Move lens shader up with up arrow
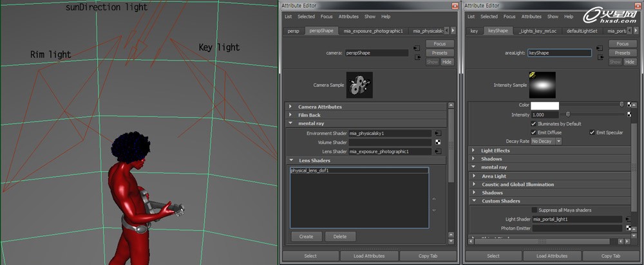The image size is (644, 265). pos(434,199)
